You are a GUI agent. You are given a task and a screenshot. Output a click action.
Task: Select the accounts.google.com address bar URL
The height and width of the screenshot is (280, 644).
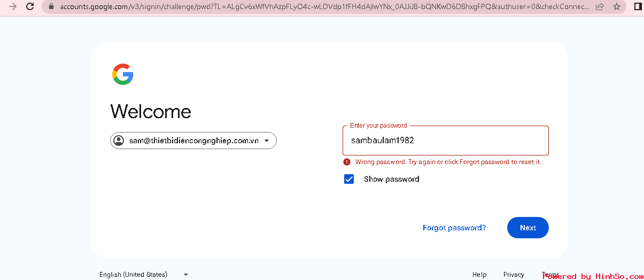click(x=325, y=7)
